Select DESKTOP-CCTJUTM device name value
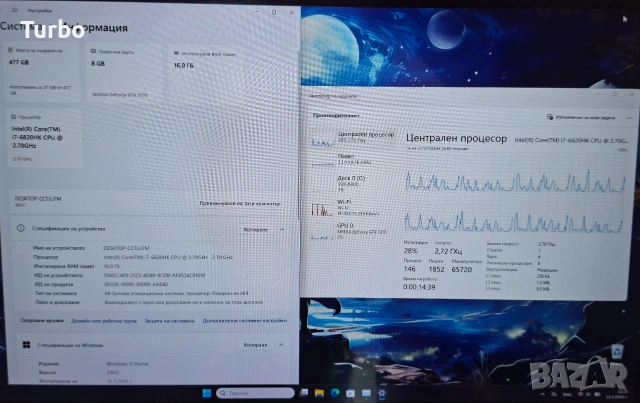The height and width of the screenshot is (403, 640). click(126, 248)
